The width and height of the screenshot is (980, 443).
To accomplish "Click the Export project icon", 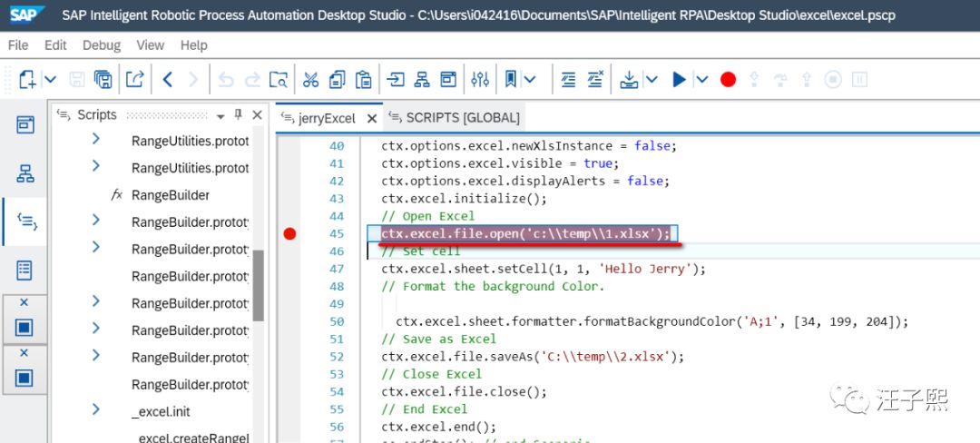I will click(x=135, y=79).
